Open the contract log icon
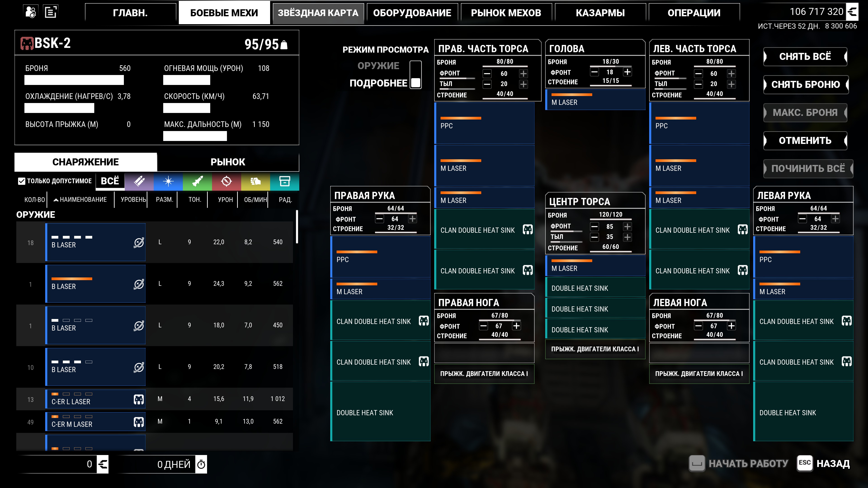This screenshot has height=488, width=868. (51, 12)
